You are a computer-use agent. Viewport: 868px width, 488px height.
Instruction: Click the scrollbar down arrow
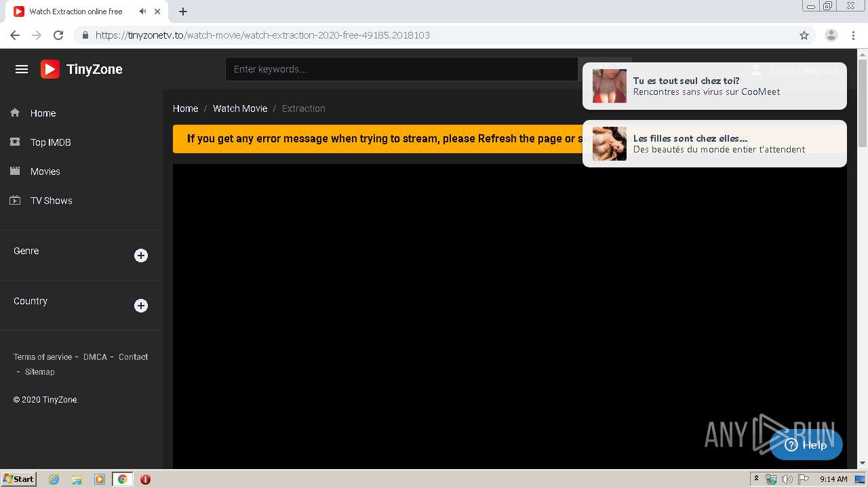pos(863,463)
